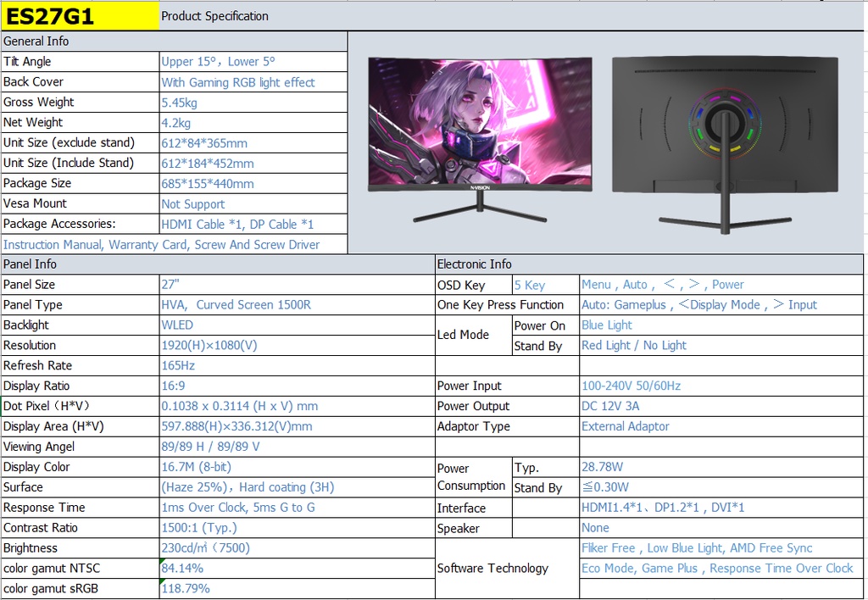Click the Auto: Gameplus one key function cell
Viewport: 868px width, 600px height.
[722, 305]
